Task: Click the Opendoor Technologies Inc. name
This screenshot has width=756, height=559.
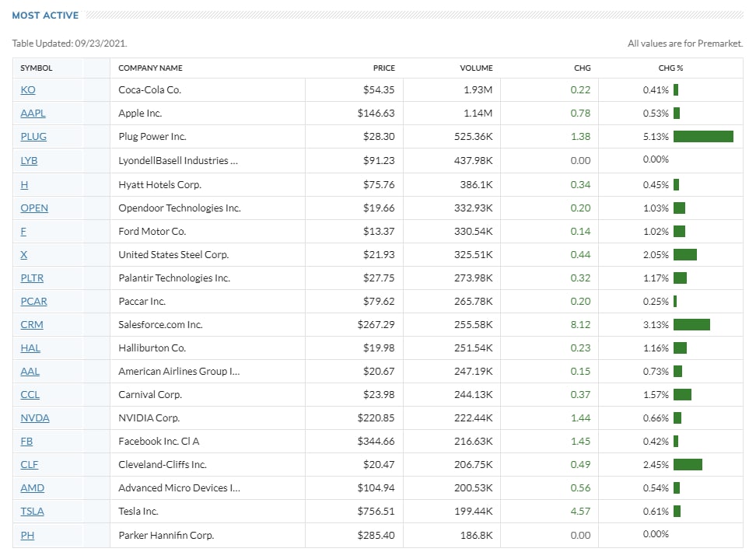Action: pos(180,208)
